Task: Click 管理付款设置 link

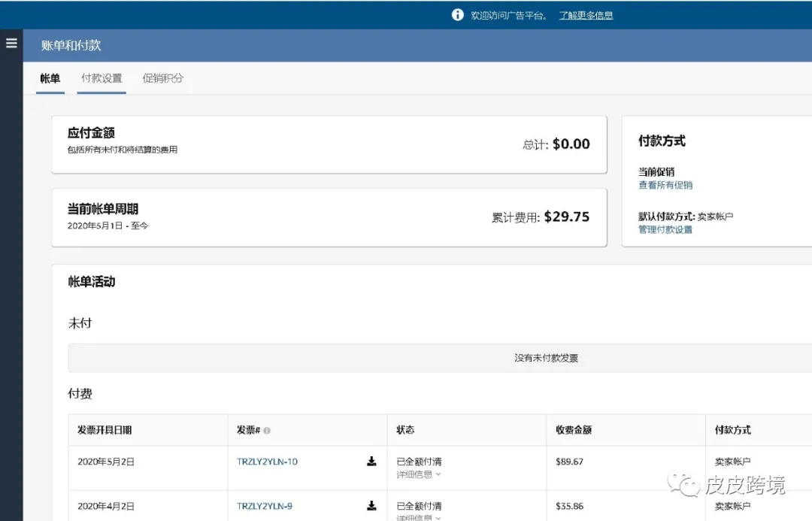Action: 665,229
